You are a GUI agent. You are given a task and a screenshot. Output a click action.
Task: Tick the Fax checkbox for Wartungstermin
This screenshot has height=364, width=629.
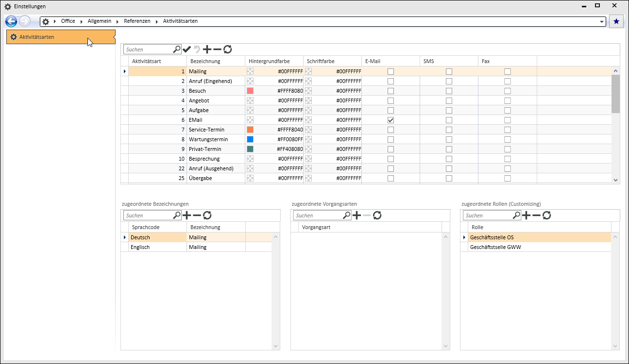tap(507, 139)
